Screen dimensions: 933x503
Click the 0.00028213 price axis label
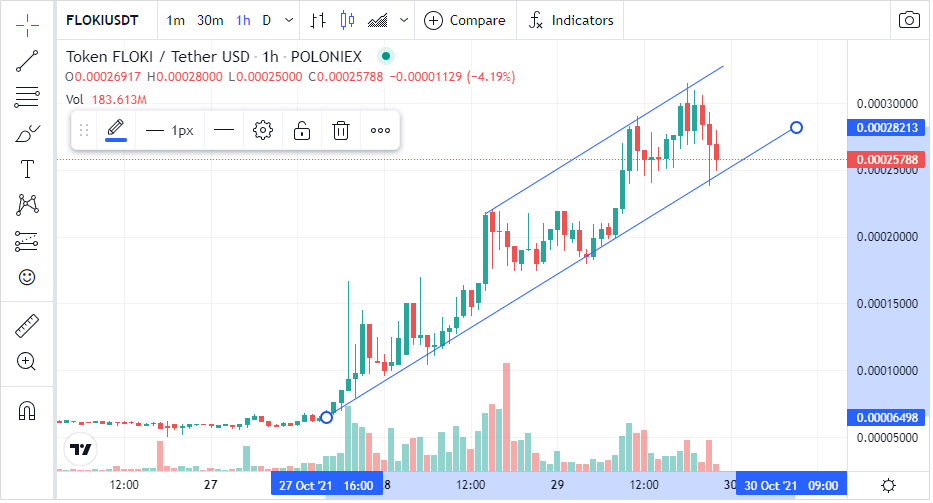(x=887, y=127)
